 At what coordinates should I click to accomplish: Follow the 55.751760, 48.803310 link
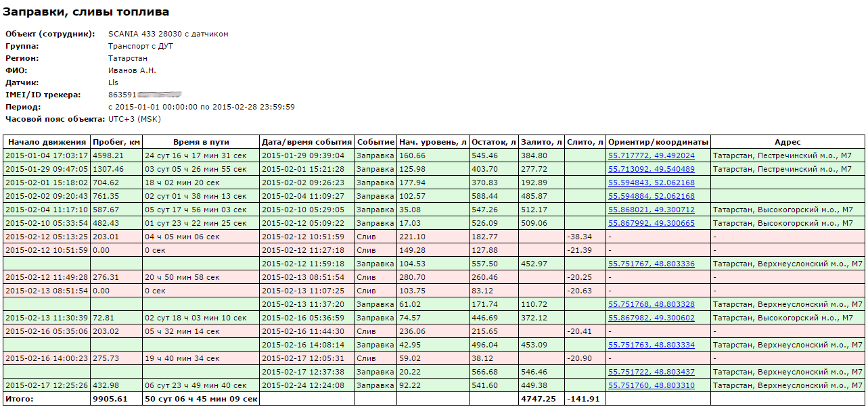point(651,385)
